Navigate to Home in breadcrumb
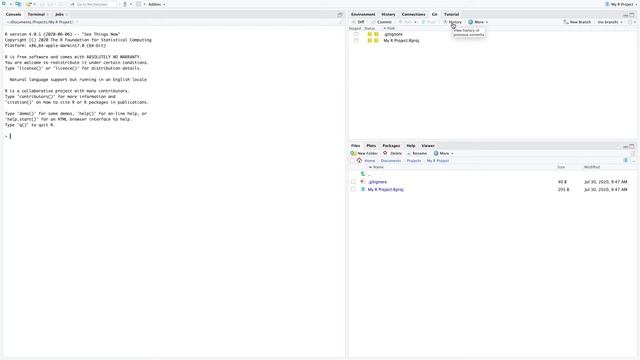Viewport: 640px width, 360px height. pos(370,161)
